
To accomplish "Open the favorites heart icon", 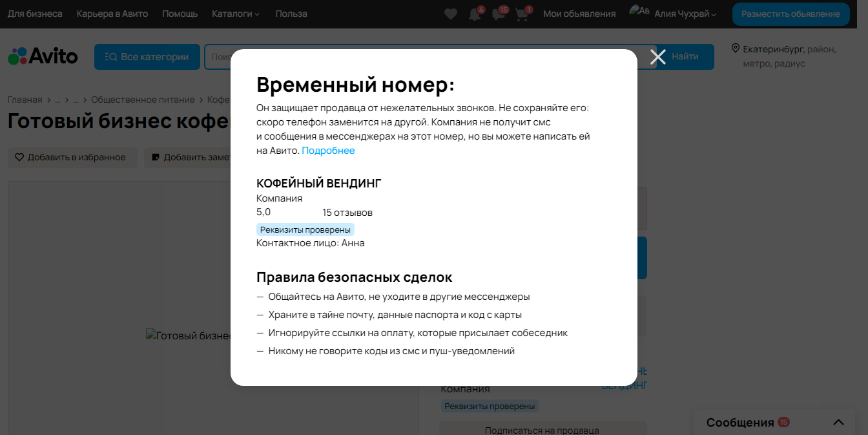I will [x=451, y=14].
